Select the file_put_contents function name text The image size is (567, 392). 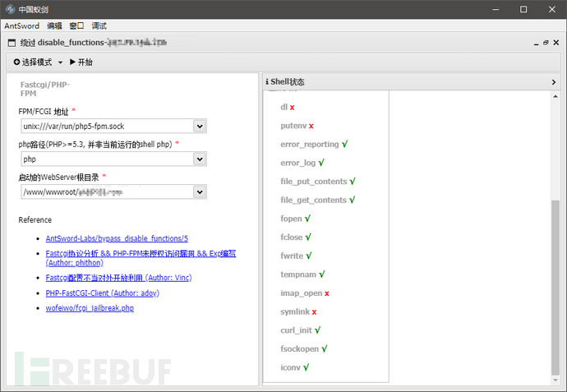coord(314,181)
